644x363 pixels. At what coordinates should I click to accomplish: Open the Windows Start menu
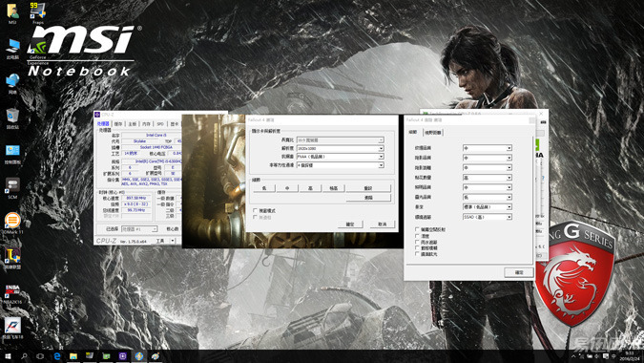[8, 356]
